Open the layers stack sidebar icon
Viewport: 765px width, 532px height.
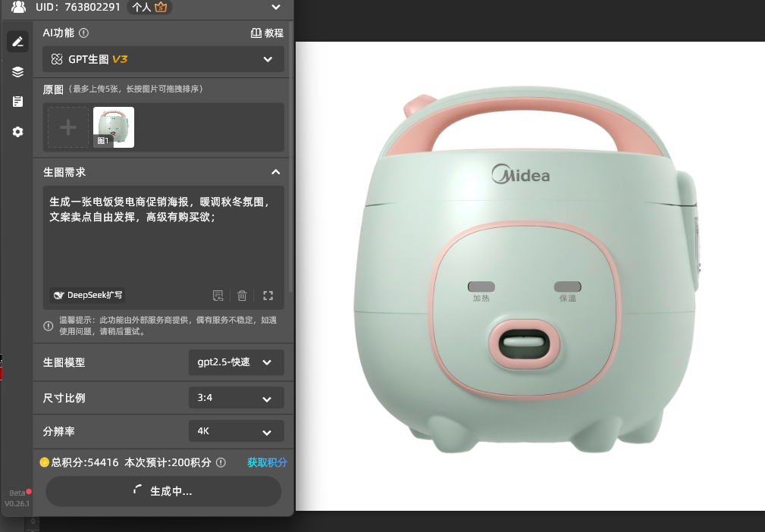pyautogui.click(x=17, y=72)
